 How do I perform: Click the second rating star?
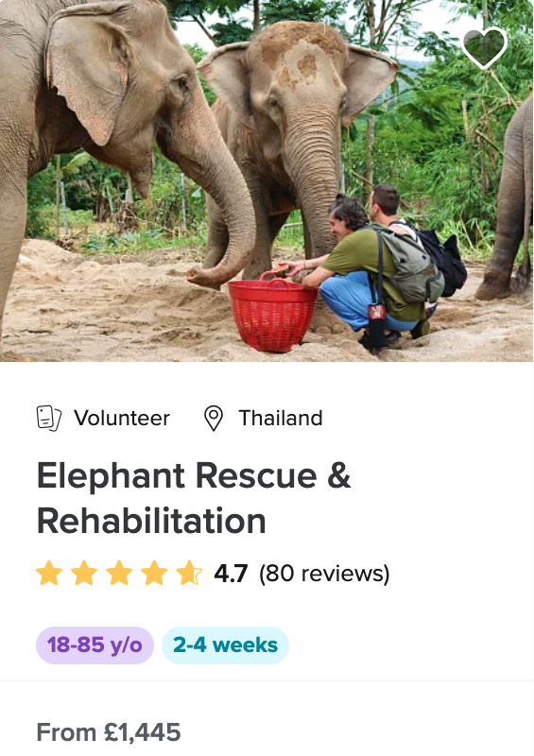[x=84, y=573]
